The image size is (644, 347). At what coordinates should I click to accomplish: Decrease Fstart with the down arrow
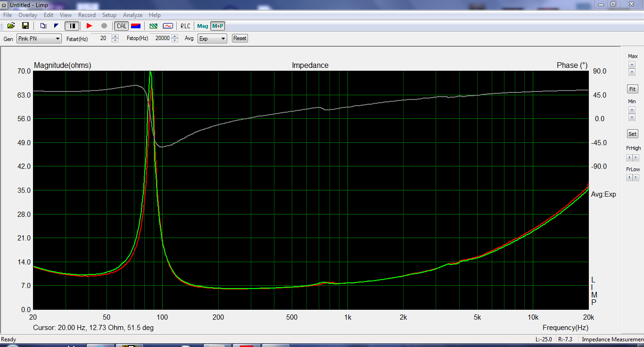(115, 41)
